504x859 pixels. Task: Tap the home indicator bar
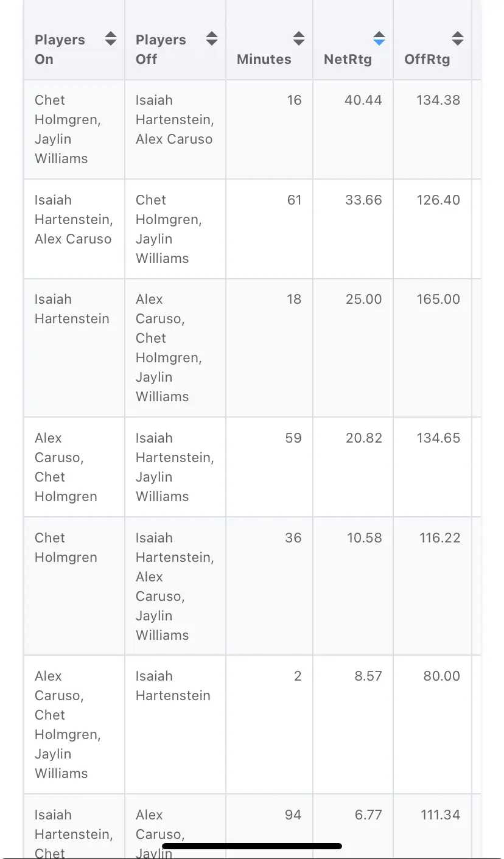(252, 846)
